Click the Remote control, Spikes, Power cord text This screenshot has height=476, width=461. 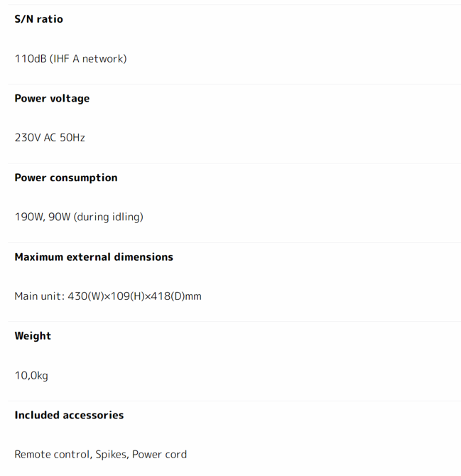pos(100,455)
